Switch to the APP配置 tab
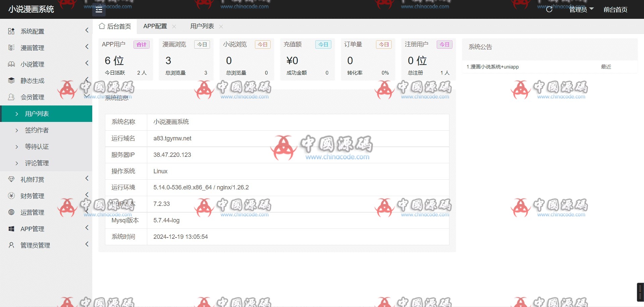 pyautogui.click(x=155, y=26)
